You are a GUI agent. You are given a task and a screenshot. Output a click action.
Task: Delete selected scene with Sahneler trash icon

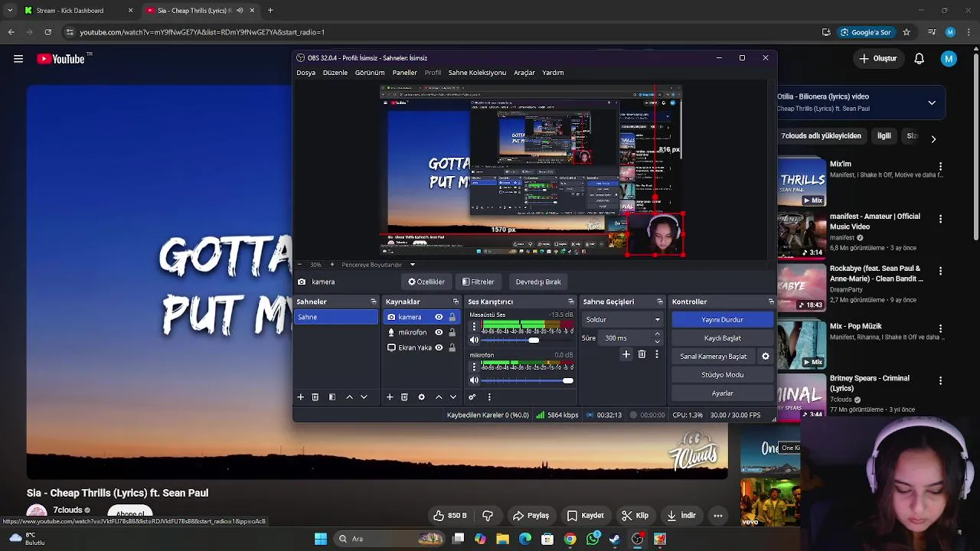click(x=315, y=397)
